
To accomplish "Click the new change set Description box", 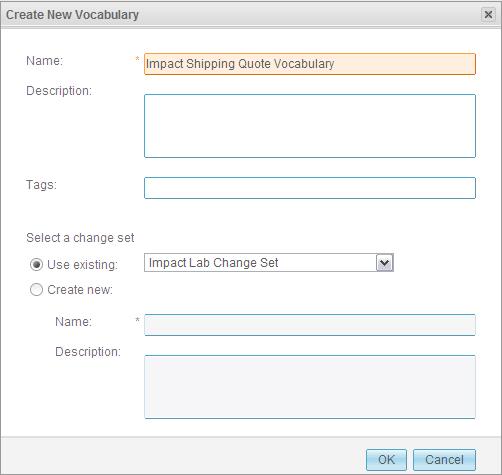I will click(310, 387).
